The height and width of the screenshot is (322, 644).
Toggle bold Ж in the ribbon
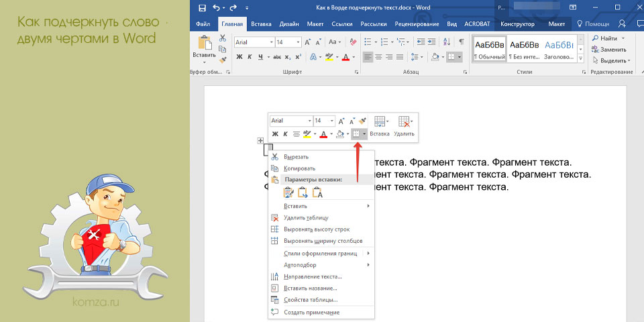[239, 56]
